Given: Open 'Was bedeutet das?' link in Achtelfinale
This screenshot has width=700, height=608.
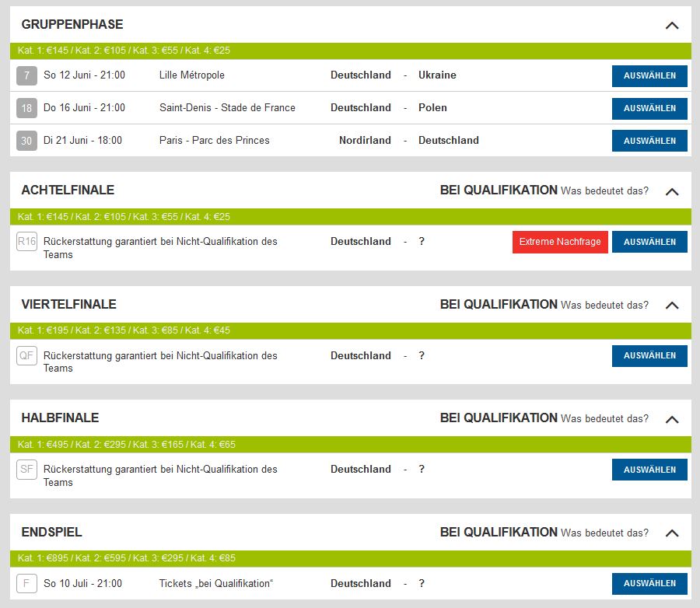Looking at the screenshot, I should [x=604, y=190].
